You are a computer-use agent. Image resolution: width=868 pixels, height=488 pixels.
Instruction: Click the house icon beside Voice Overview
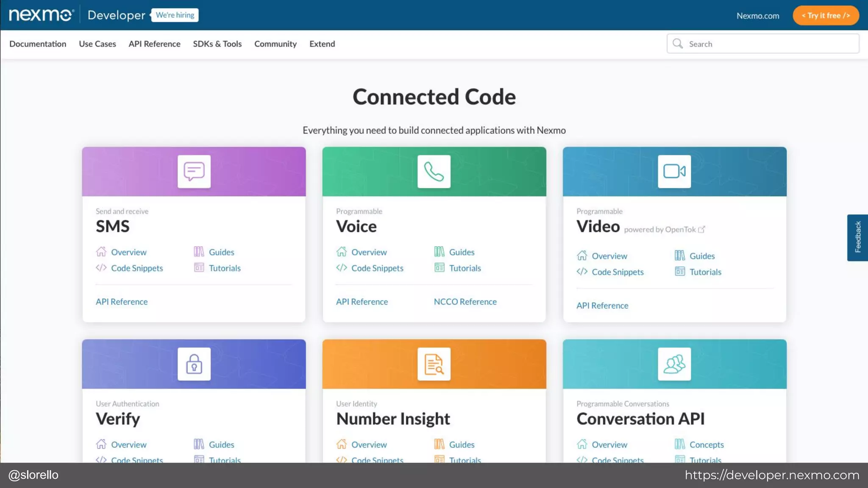(x=342, y=252)
